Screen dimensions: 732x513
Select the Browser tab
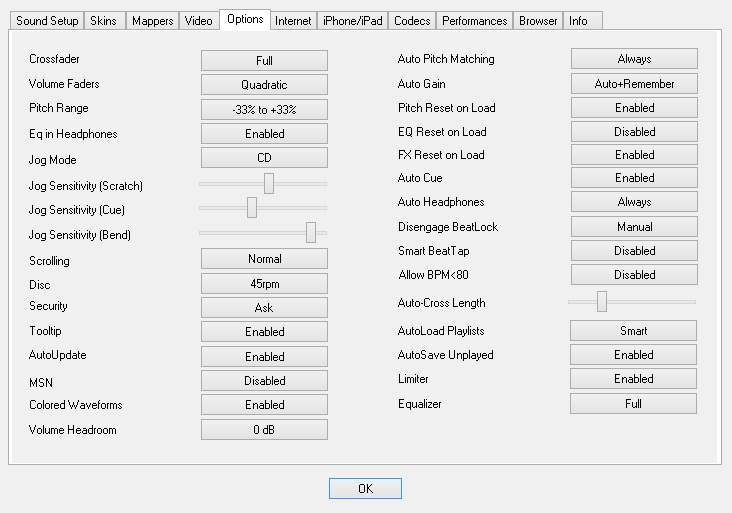(x=538, y=21)
